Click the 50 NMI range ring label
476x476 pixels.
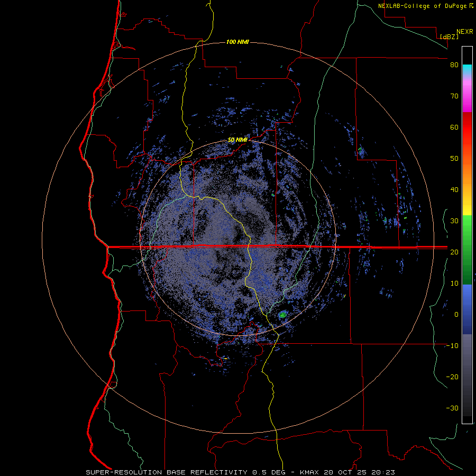[x=237, y=140]
